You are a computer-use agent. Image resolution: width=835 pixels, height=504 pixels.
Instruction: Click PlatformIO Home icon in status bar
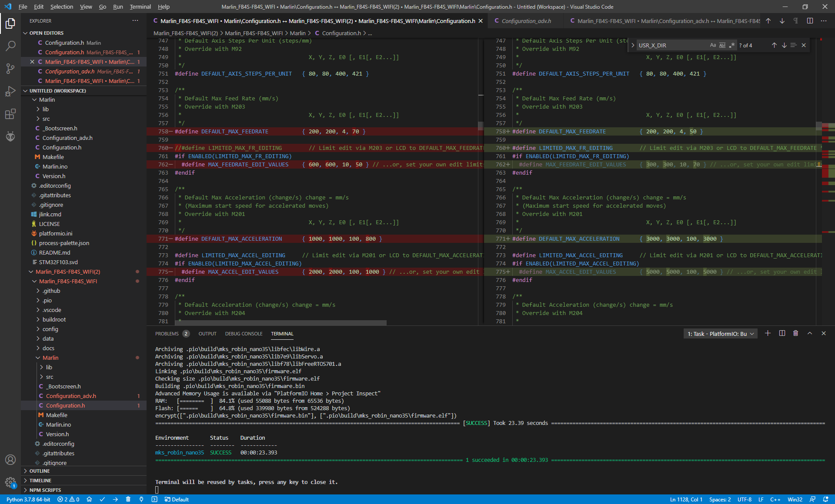coord(89,499)
